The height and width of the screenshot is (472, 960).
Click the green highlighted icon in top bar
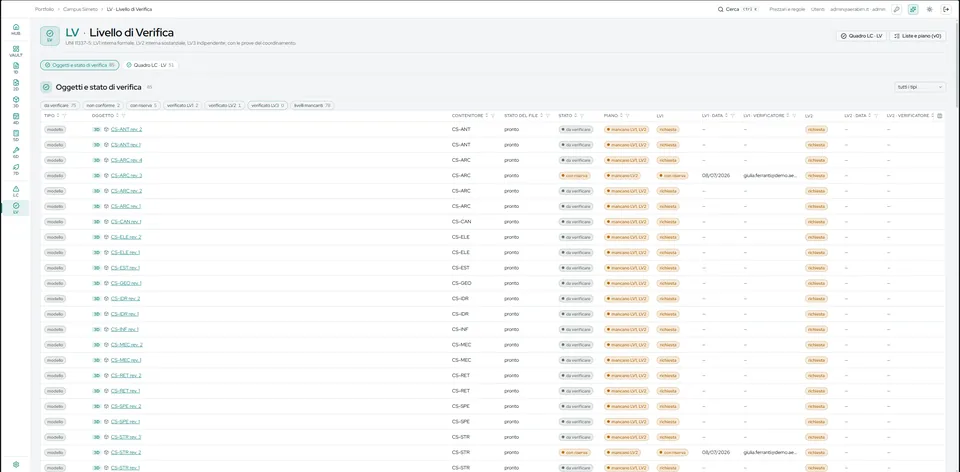pyautogui.click(x=913, y=9)
